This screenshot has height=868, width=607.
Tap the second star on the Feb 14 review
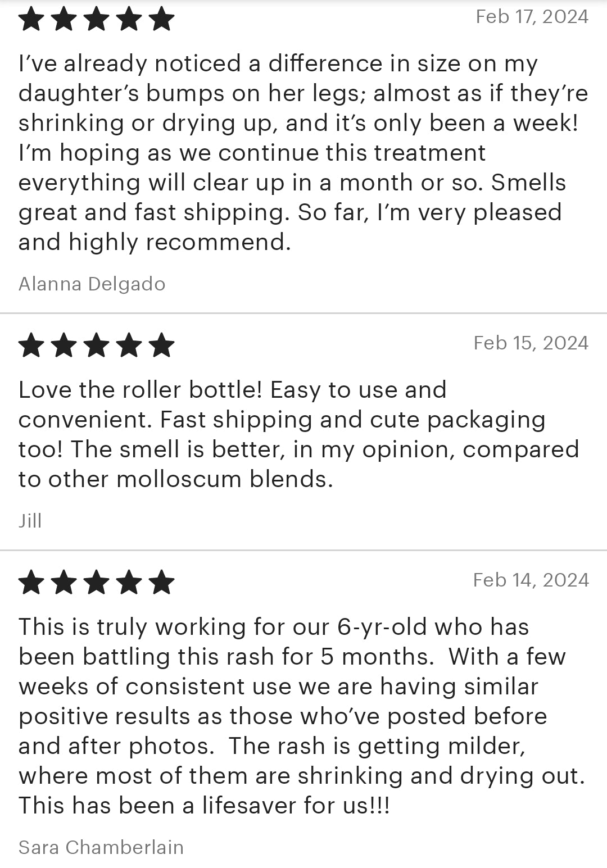click(64, 582)
